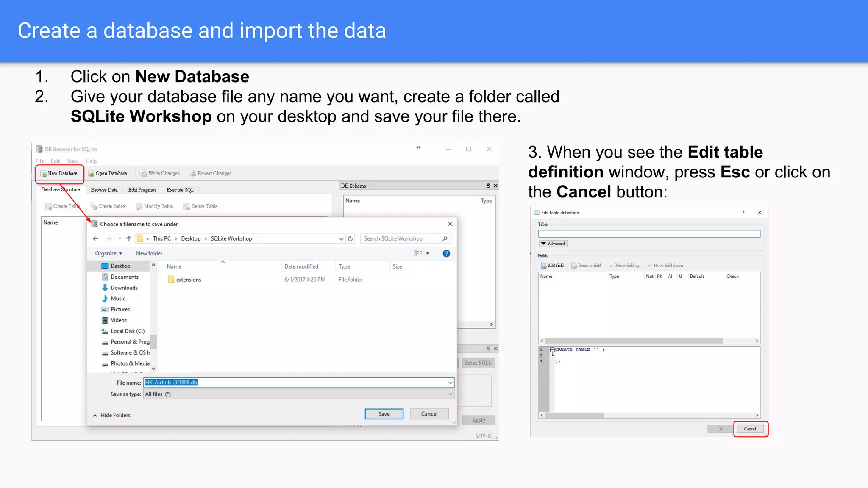The width and height of the screenshot is (868, 488).
Task: Go back in the save dialog
Action: (x=96, y=239)
